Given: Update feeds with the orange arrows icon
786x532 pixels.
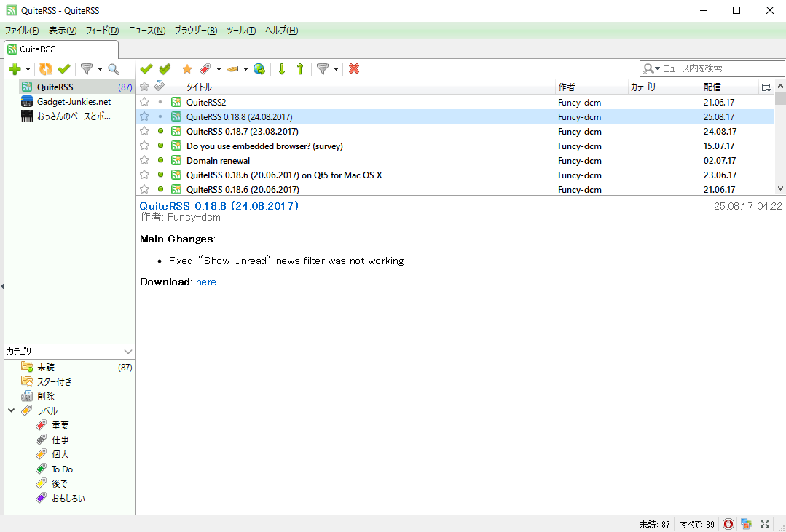Looking at the screenshot, I should tap(46, 68).
